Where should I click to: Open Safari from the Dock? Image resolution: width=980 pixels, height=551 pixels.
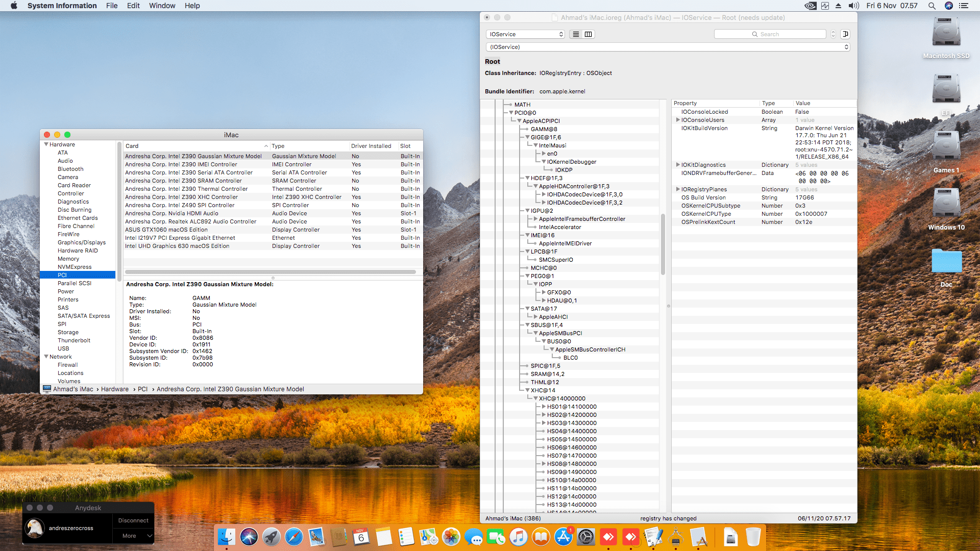(x=294, y=537)
